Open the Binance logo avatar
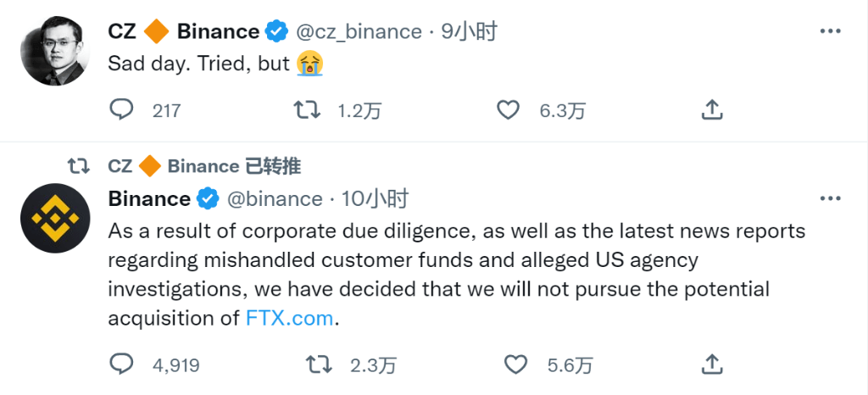This screenshot has height=395, width=868. 55,218
